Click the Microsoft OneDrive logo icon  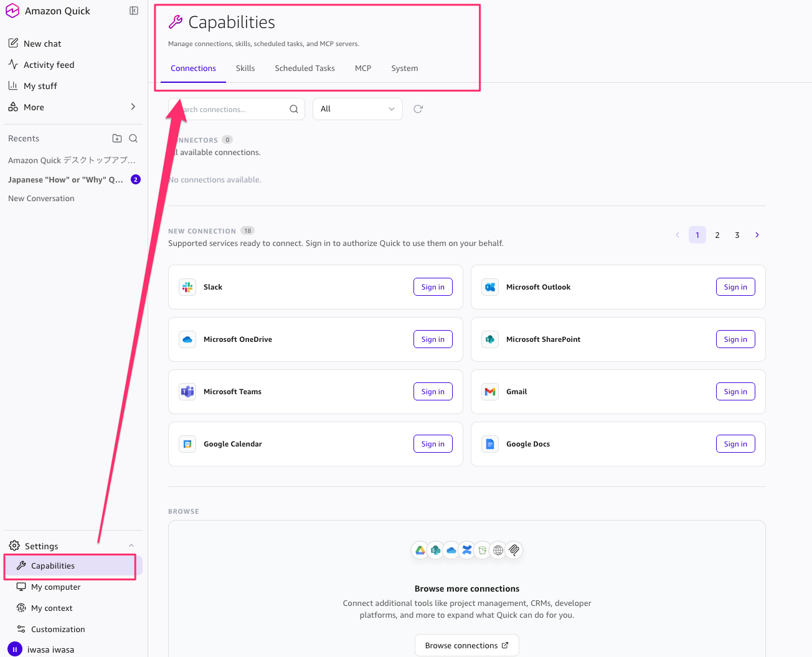click(187, 339)
